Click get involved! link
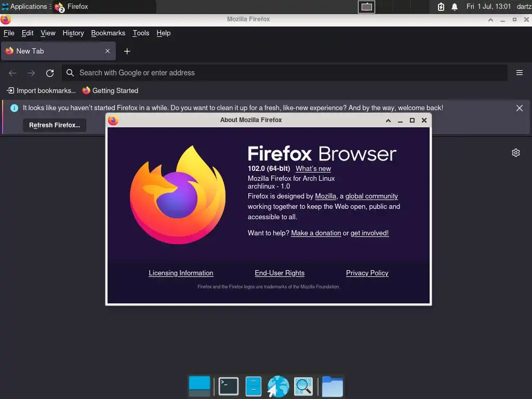Screen dimensions: 532x399 369,233
